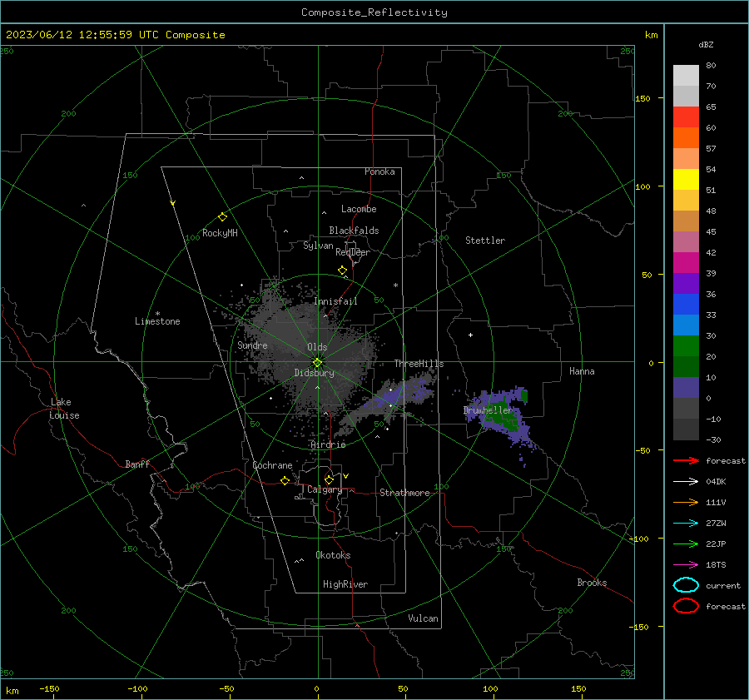
Task: Click the Sylvan label
Action: point(318,246)
